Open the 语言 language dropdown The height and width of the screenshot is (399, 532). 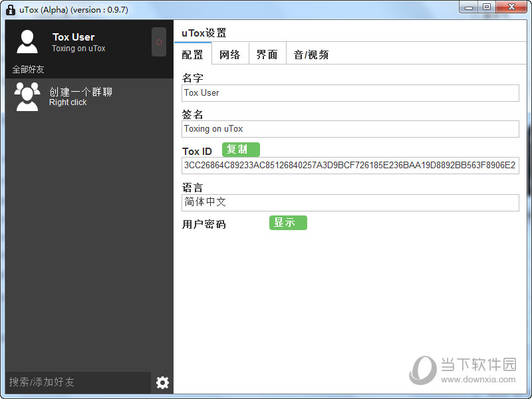pyautogui.click(x=350, y=203)
